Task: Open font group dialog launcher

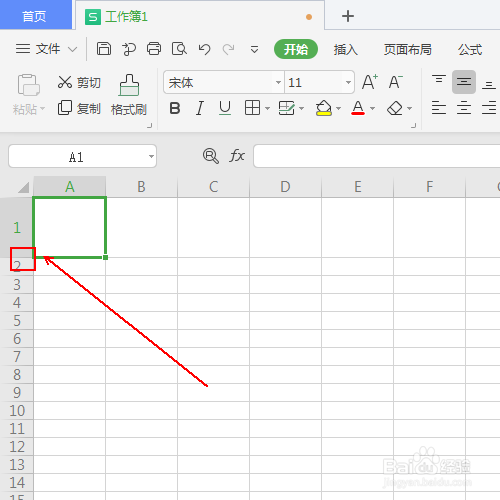Action: [x=414, y=126]
